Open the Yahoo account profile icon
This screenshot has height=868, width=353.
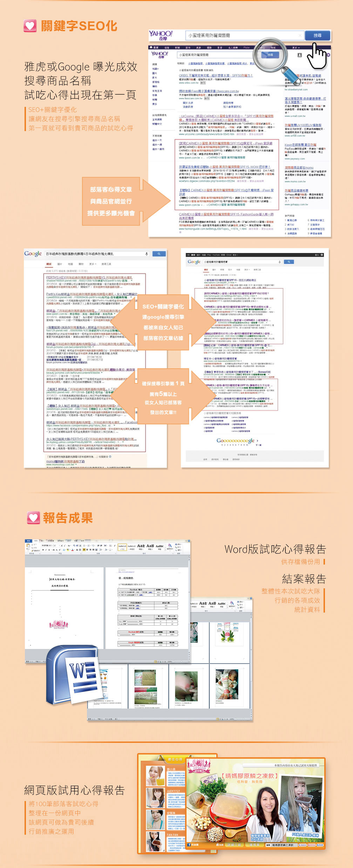pyautogui.click(x=299, y=55)
